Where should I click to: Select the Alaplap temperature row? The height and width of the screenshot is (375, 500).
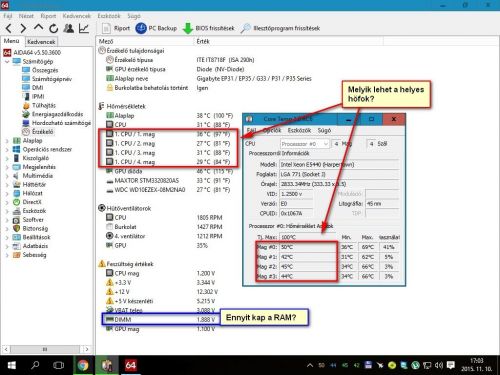coord(169,116)
